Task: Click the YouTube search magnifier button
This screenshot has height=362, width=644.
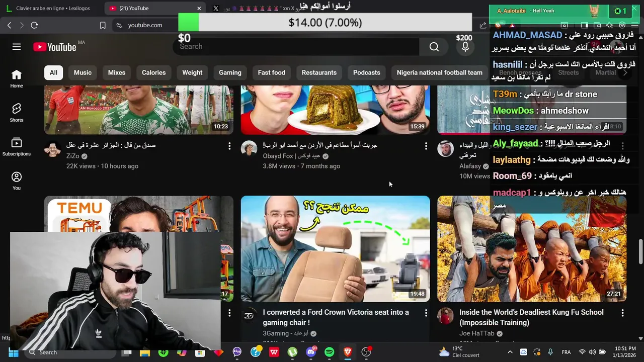Action: pyautogui.click(x=434, y=47)
